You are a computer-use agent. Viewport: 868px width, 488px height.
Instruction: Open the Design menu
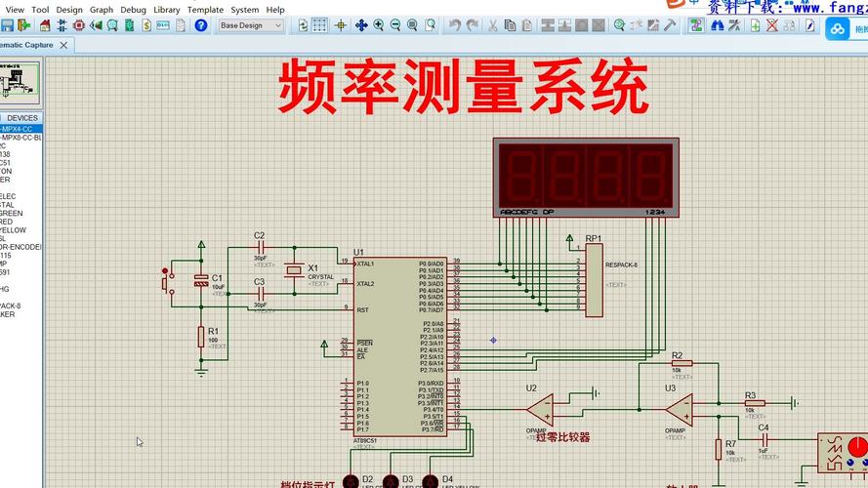(x=69, y=10)
